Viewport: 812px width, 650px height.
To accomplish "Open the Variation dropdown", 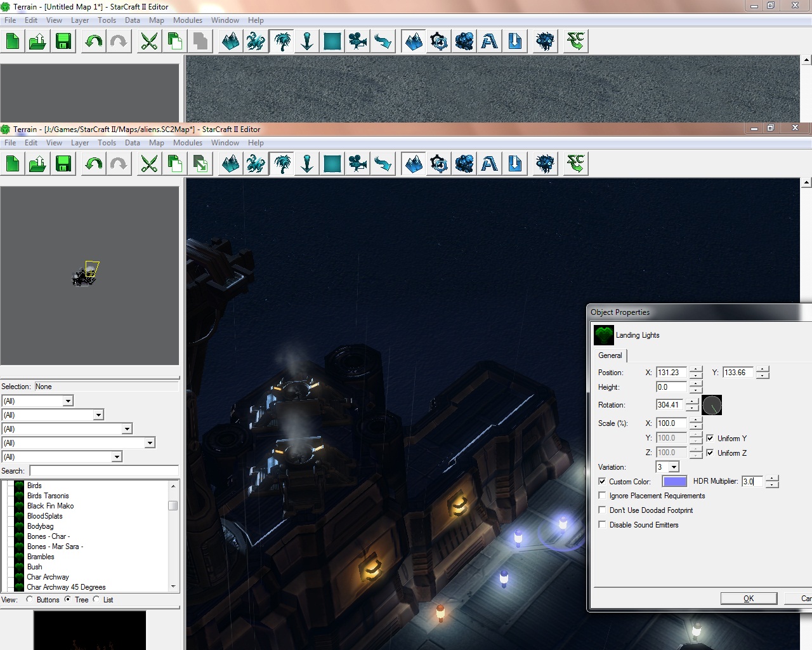I will [x=674, y=467].
